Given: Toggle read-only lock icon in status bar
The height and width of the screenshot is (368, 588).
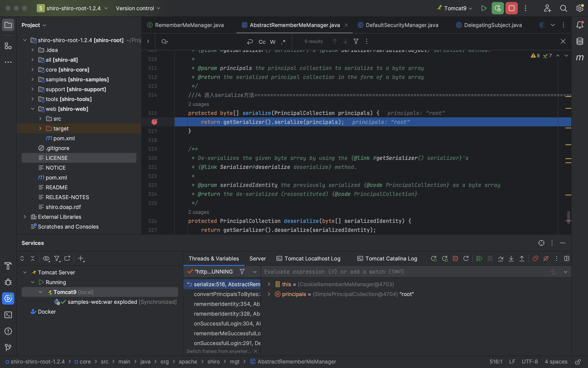Looking at the screenshot, I should coord(578,362).
